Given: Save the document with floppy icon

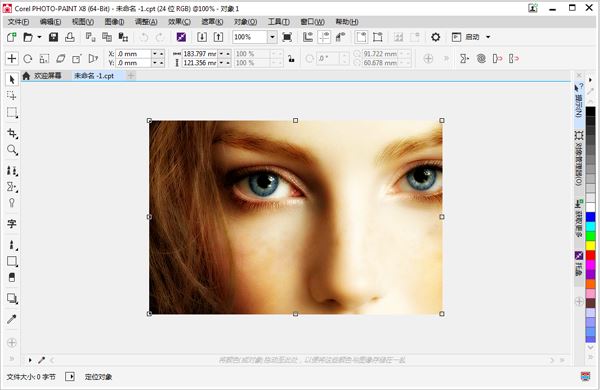Looking at the screenshot, I should [x=53, y=37].
